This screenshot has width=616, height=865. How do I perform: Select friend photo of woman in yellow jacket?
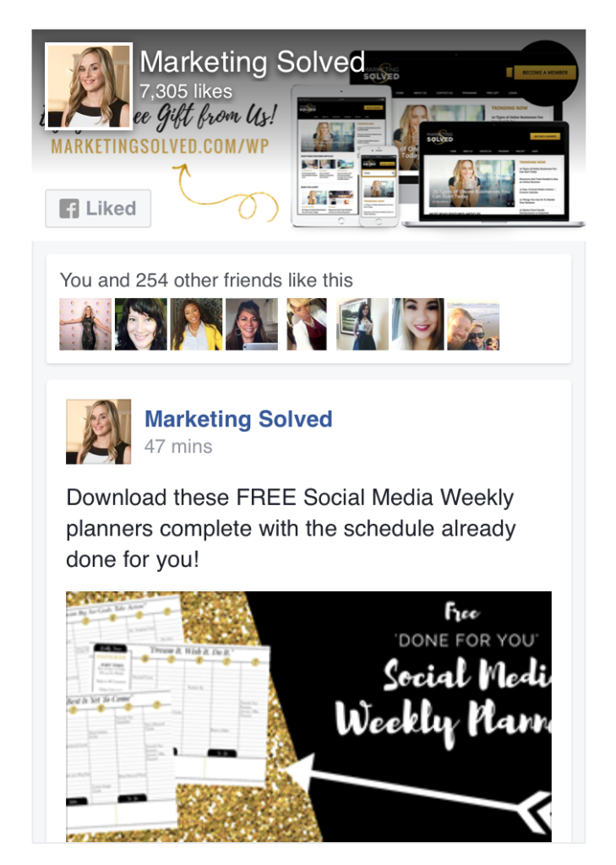pos(197,324)
